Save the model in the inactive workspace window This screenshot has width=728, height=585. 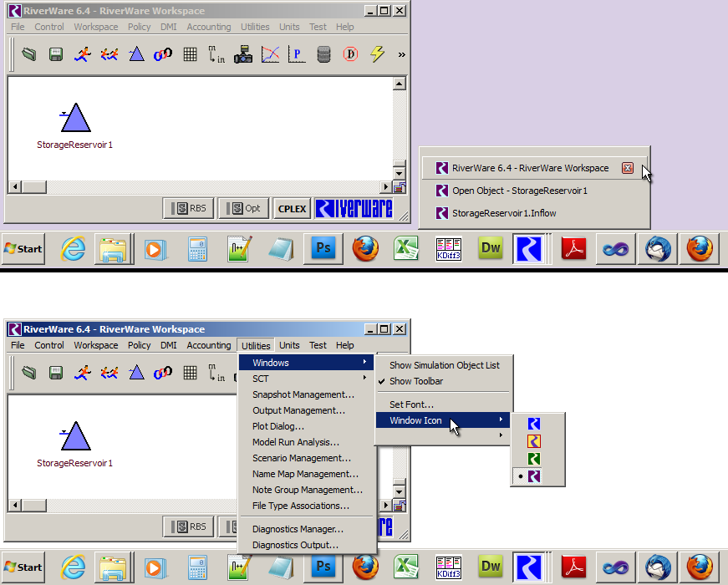click(56, 54)
